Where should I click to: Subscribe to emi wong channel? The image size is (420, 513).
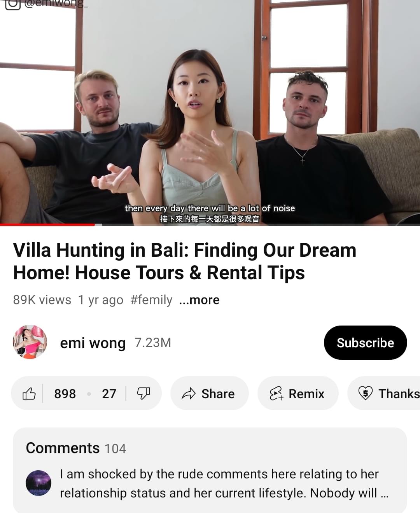(x=365, y=343)
